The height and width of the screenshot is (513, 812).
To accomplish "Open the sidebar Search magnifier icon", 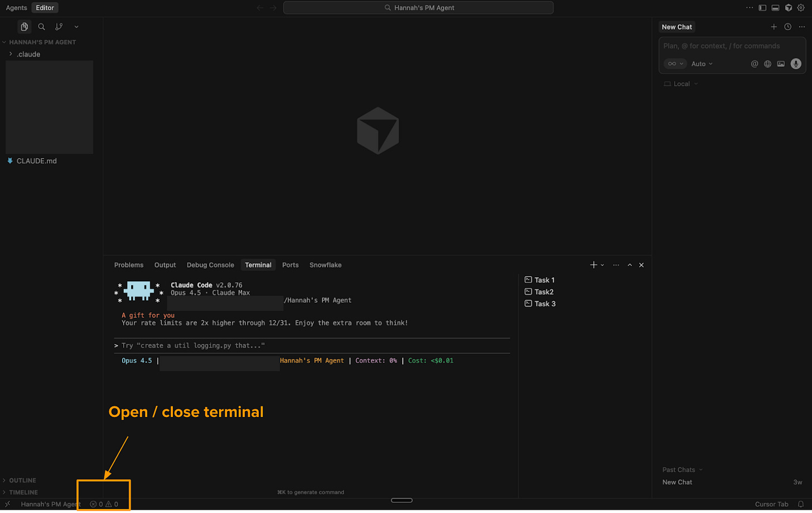I will [x=42, y=27].
